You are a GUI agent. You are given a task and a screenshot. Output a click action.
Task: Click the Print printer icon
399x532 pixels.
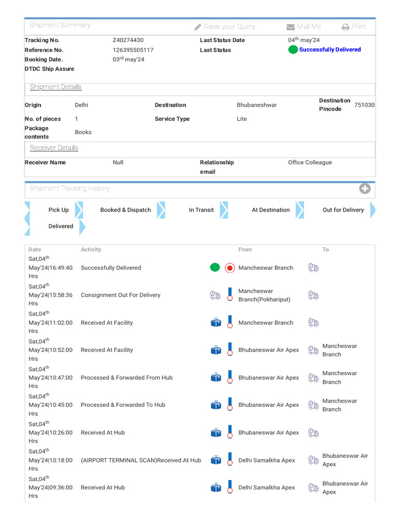click(345, 27)
